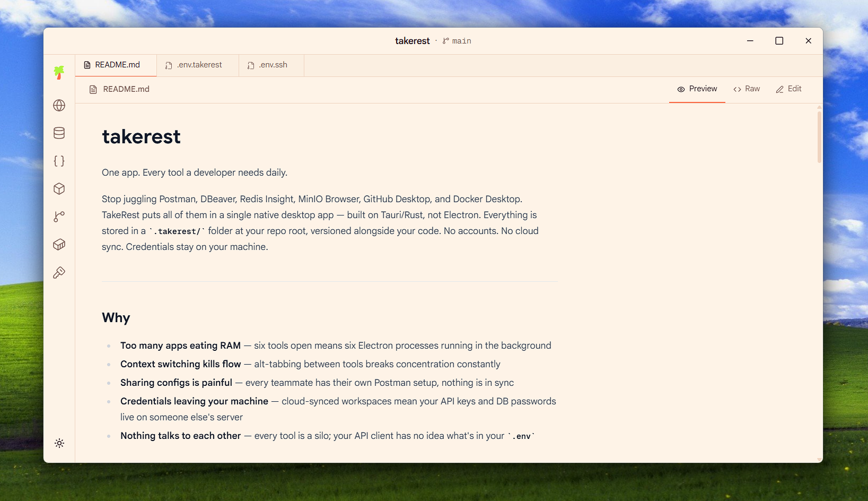Click the file icon on .env.takerest tab
The width and height of the screenshot is (868, 501).
point(169,66)
